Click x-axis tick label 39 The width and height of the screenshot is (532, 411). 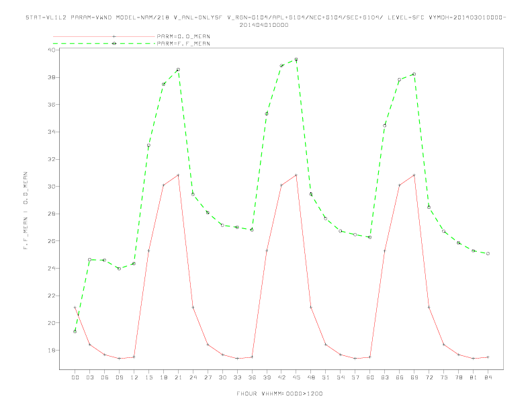pyautogui.click(x=267, y=377)
